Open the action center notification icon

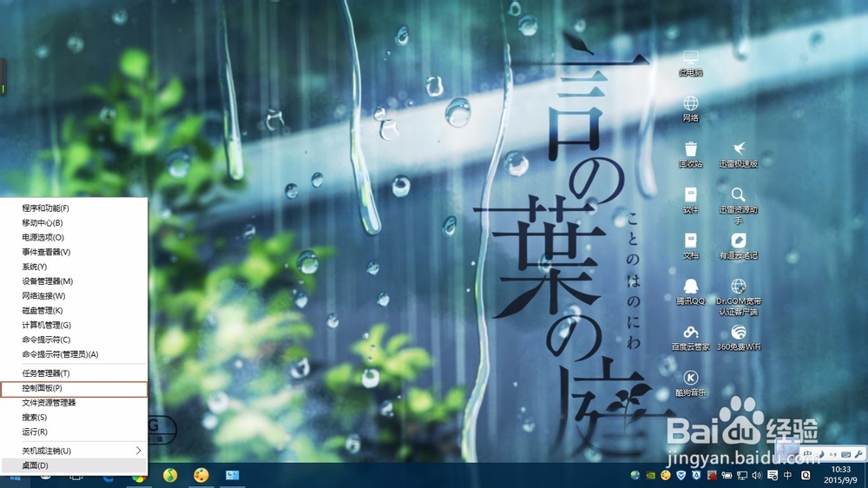click(773, 475)
